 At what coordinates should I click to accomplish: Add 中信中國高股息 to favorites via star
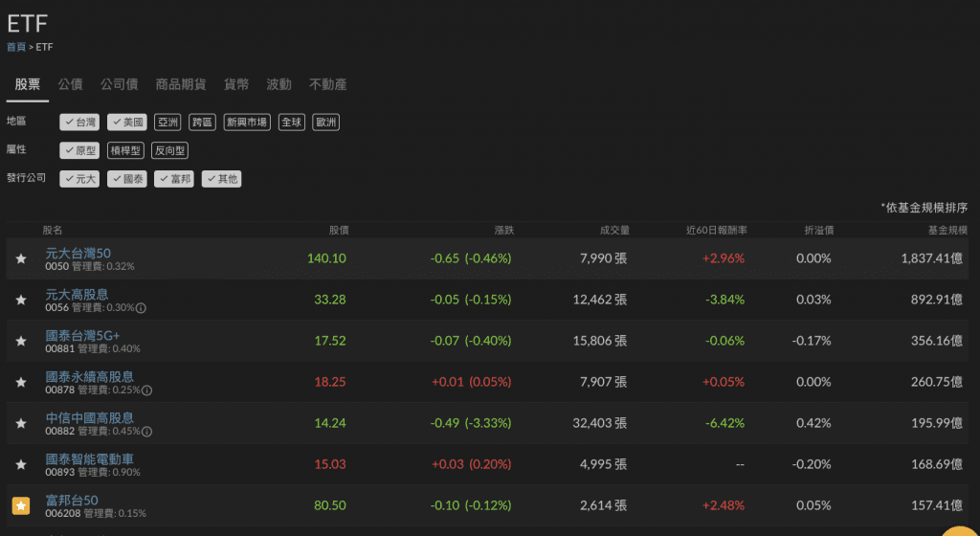click(x=21, y=423)
